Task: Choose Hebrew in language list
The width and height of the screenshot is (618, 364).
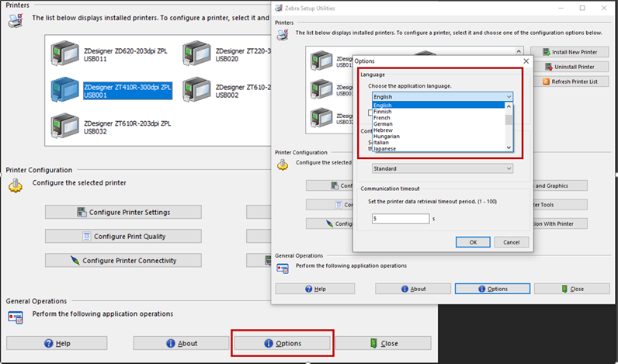Action: click(x=439, y=130)
